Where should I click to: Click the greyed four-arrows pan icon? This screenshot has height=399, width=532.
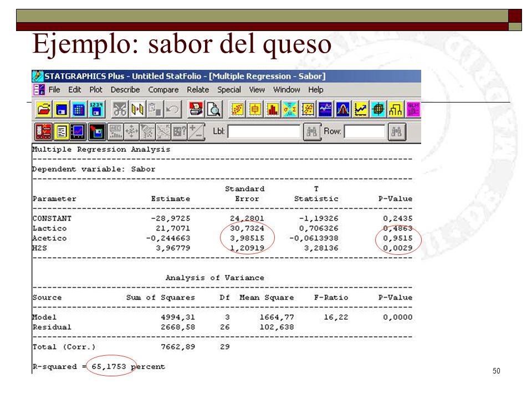click(131, 132)
